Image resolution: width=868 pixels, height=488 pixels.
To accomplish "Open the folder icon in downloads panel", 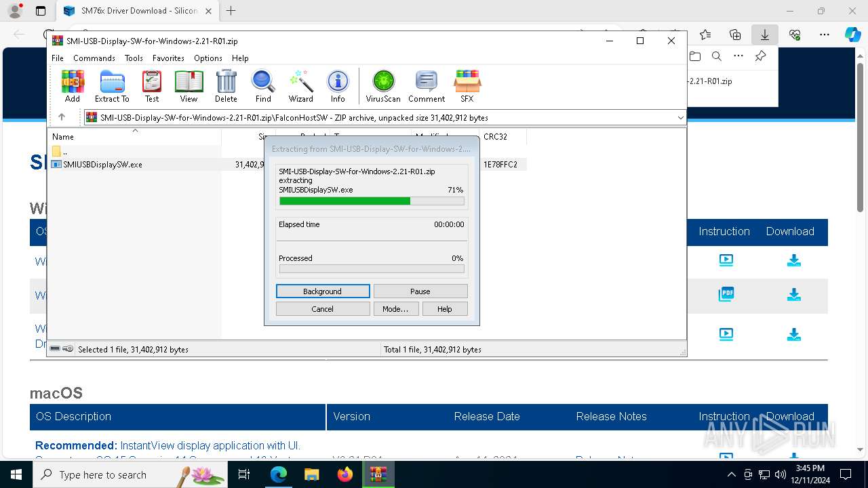I will coord(694,56).
